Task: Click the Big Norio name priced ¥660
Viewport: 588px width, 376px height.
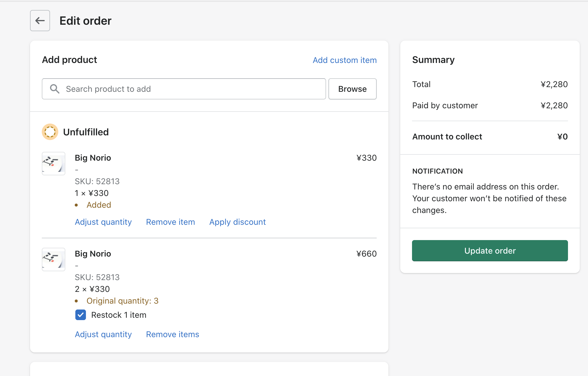Action: click(x=93, y=254)
